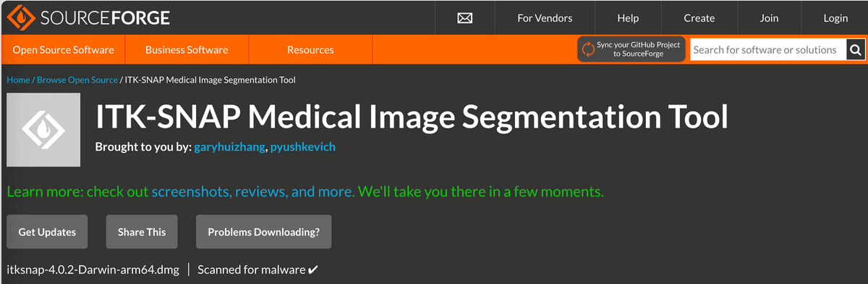
Task: Click the Problems Downloading? button
Action: click(x=263, y=232)
